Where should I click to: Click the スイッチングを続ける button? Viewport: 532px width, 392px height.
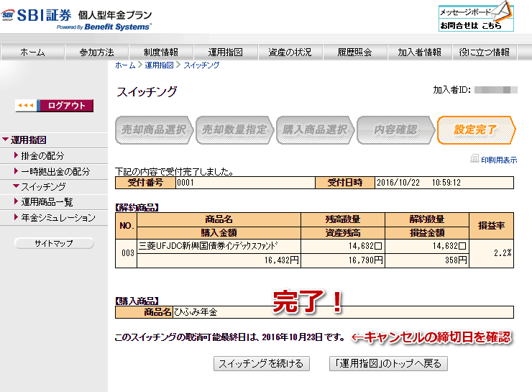(x=261, y=363)
